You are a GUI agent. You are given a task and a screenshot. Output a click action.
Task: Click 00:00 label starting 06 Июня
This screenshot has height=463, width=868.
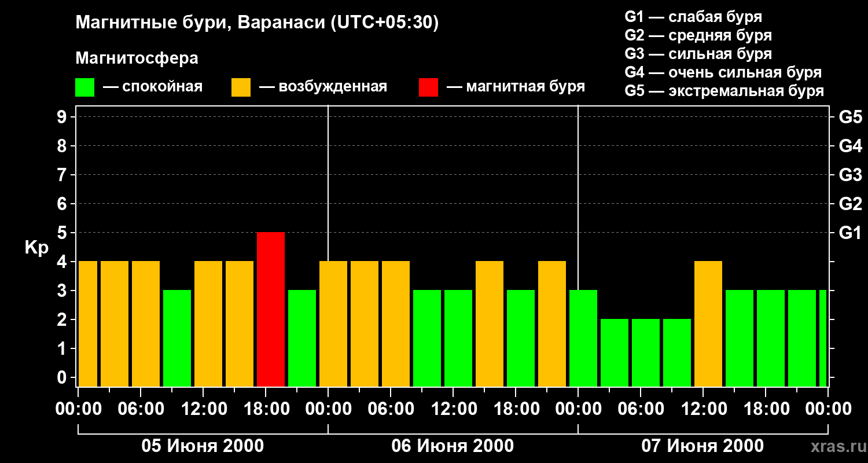point(328,409)
